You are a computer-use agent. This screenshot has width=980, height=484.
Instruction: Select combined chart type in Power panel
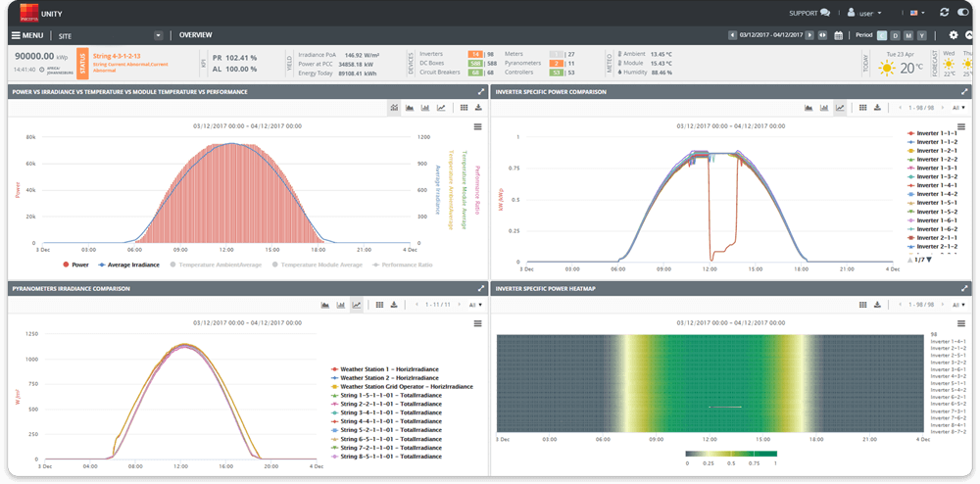[394, 108]
